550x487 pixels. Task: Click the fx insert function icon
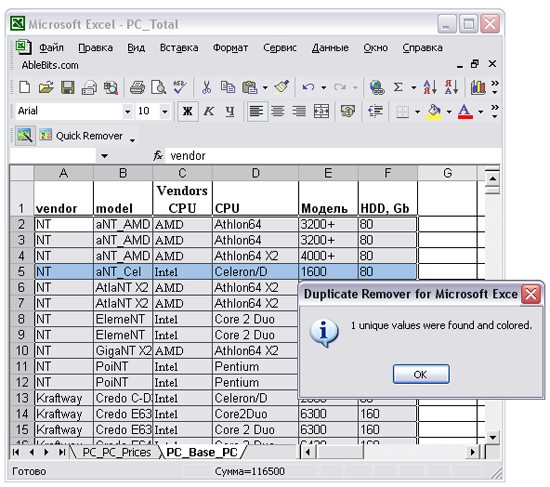158,155
